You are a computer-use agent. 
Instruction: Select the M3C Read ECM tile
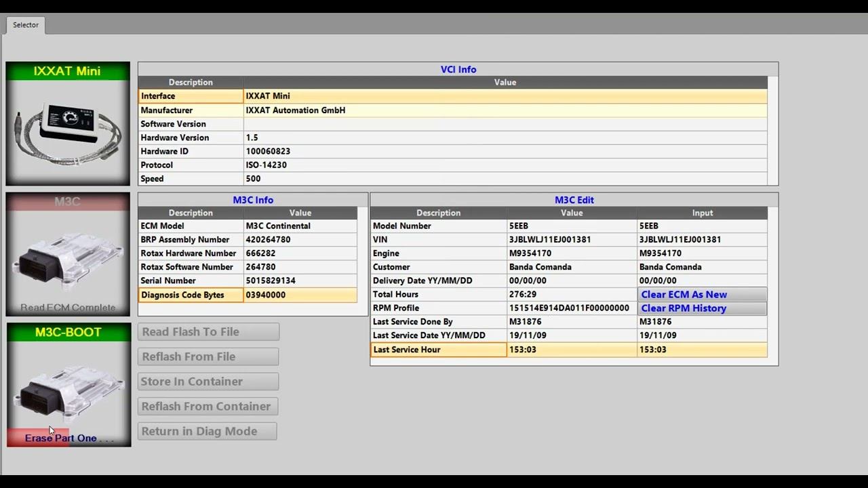[68, 254]
